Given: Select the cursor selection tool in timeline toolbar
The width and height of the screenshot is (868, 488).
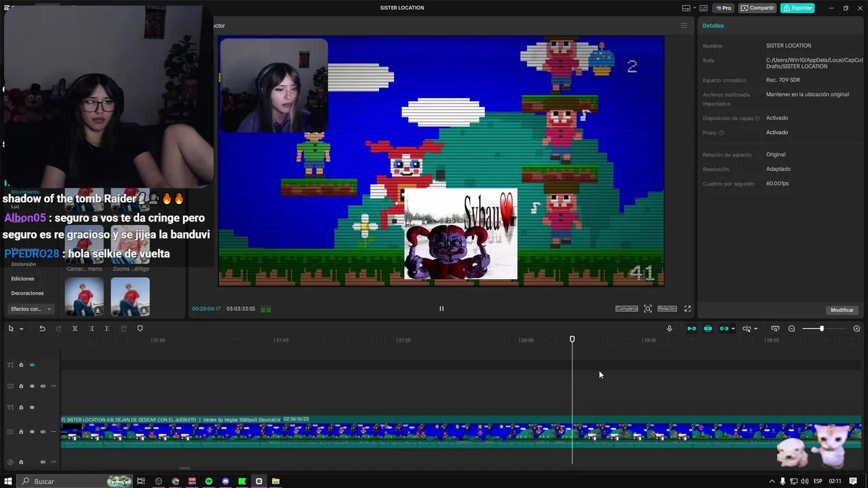Looking at the screenshot, I should pos(11,329).
